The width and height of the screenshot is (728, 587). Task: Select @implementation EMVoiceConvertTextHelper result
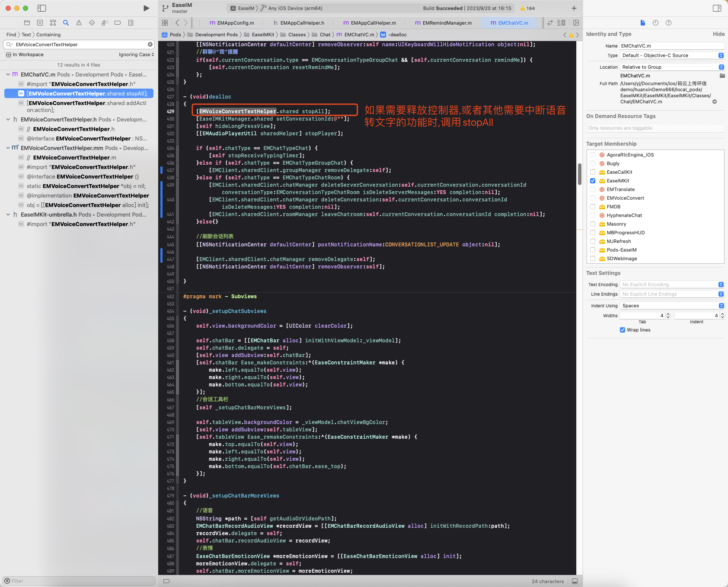[79, 196]
